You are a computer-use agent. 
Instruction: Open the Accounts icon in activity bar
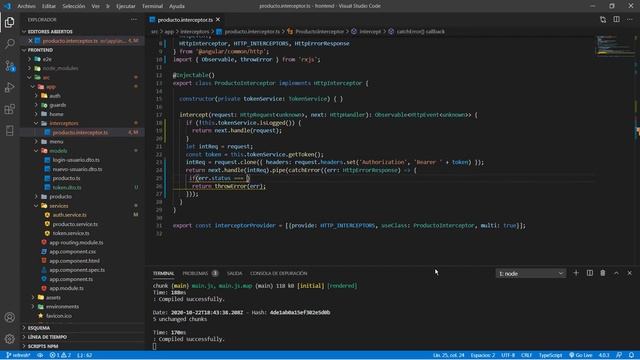pyautogui.click(x=9, y=317)
